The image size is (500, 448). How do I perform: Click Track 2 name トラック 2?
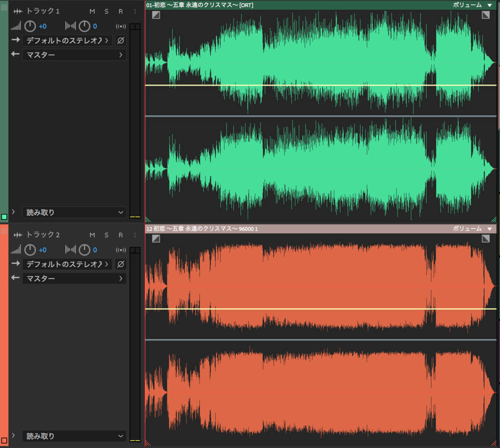coord(43,235)
